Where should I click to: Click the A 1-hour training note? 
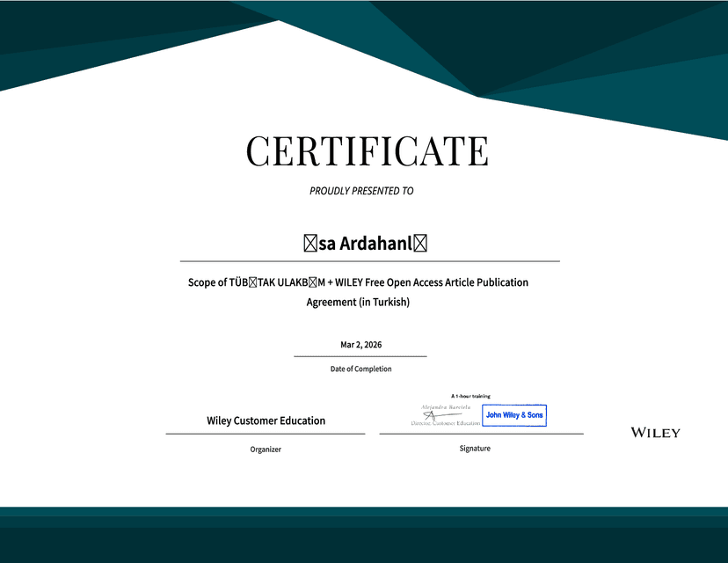tap(470, 396)
